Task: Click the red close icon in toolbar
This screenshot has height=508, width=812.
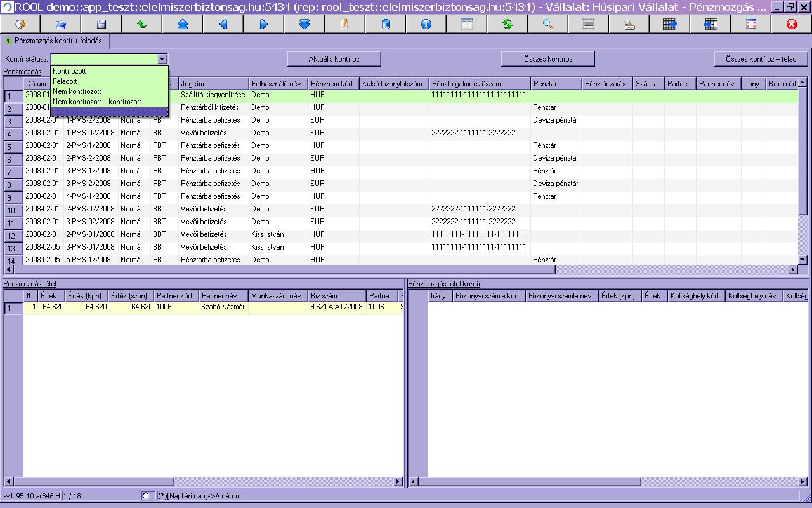Action: (x=791, y=24)
